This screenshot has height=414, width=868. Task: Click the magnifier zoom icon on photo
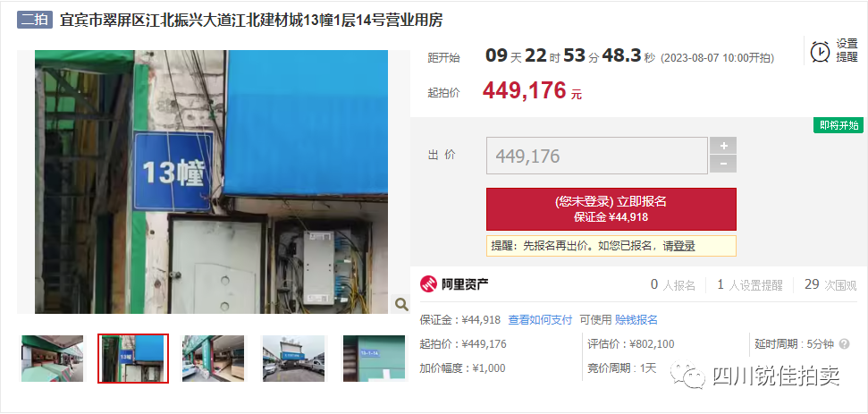[x=401, y=304]
